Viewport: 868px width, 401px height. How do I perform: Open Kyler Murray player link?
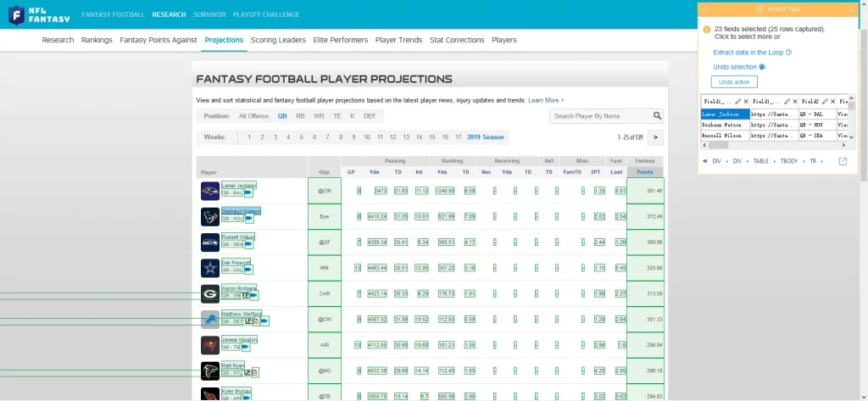tap(236, 391)
